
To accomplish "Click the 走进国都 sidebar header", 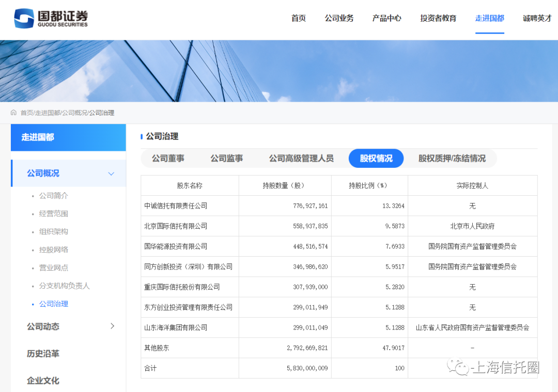I will (x=68, y=137).
